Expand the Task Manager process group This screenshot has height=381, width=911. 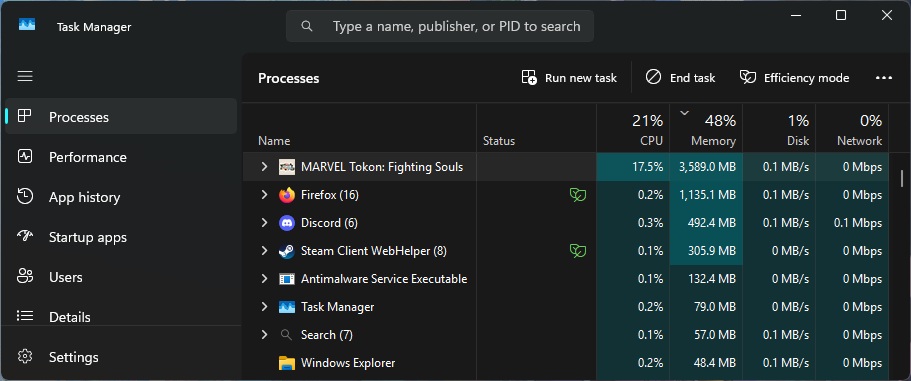point(264,306)
